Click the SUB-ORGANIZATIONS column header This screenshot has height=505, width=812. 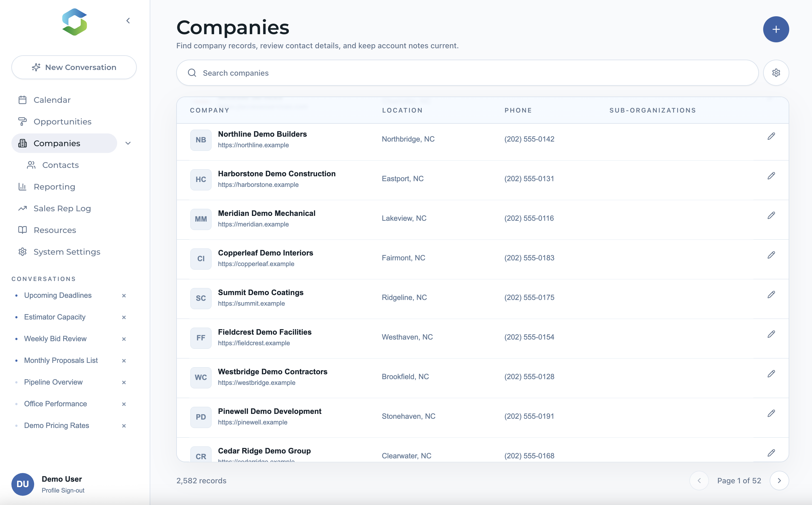pyautogui.click(x=653, y=110)
